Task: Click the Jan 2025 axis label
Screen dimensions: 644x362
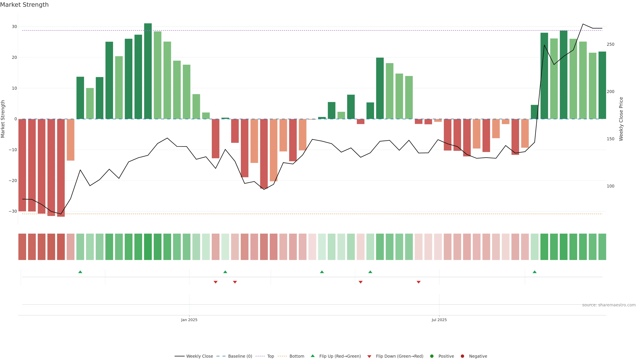Action: click(x=189, y=320)
